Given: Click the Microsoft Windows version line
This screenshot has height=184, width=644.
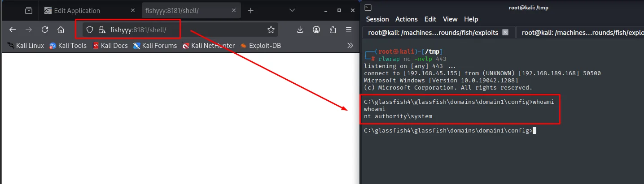Looking at the screenshot, I should pos(441,81).
